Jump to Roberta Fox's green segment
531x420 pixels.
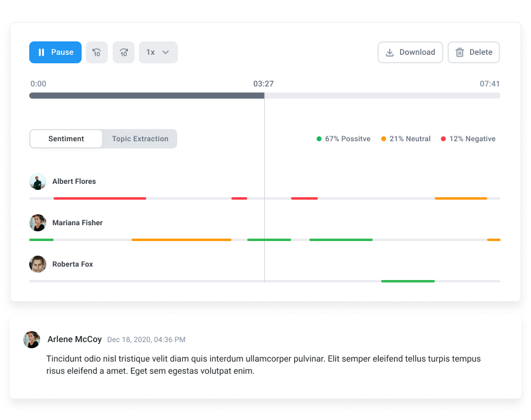click(408, 281)
